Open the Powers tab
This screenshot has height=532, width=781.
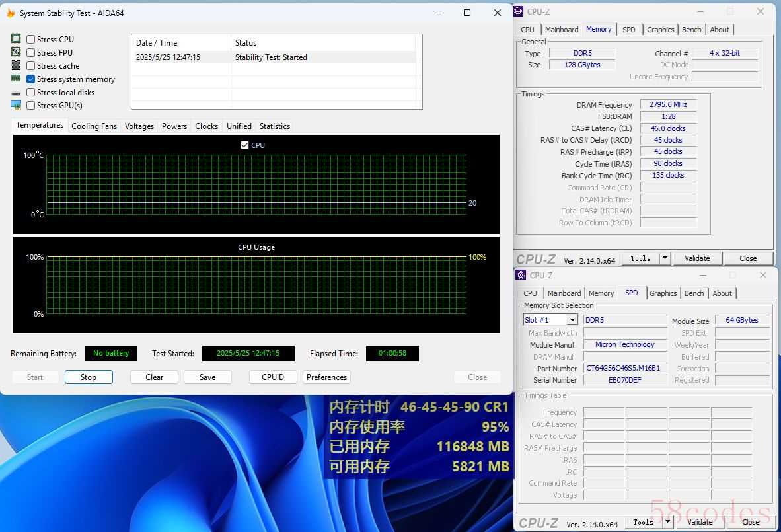[174, 126]
